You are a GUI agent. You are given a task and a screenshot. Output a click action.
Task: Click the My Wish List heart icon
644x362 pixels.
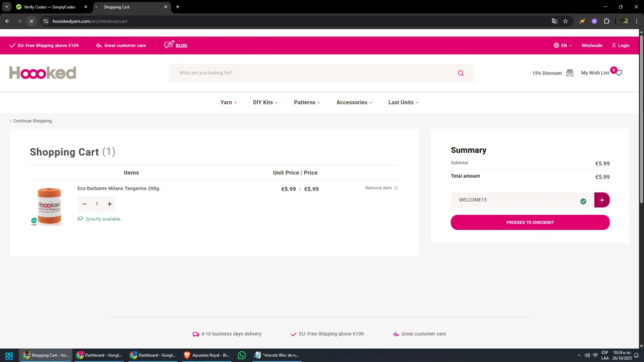coord(619,73)
